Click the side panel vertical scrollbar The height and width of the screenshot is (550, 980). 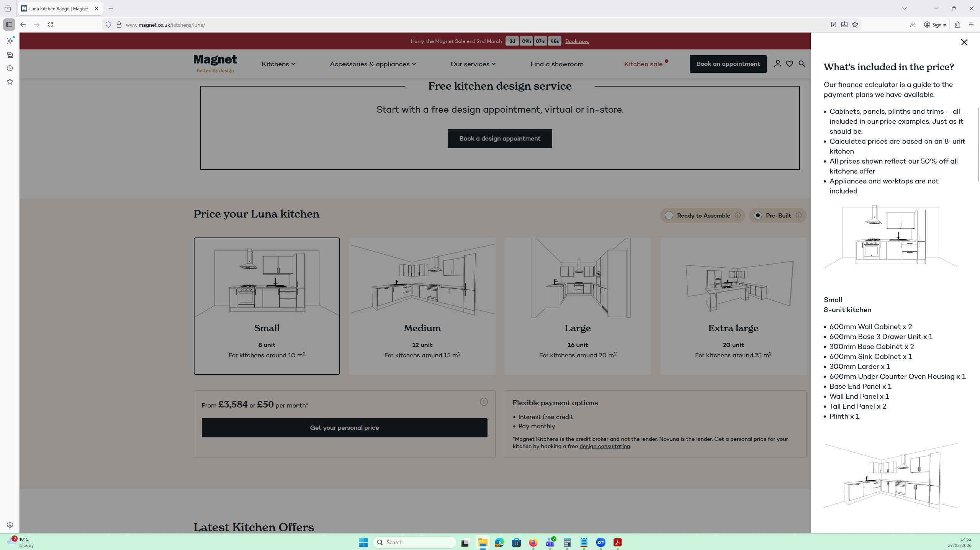pos(978,146)
